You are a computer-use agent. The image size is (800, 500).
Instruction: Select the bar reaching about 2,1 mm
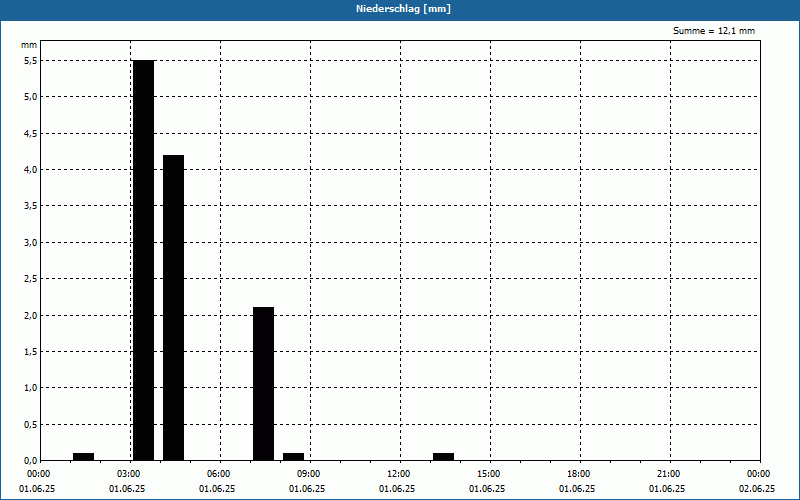pyautogui.click(x=263, y=384)
